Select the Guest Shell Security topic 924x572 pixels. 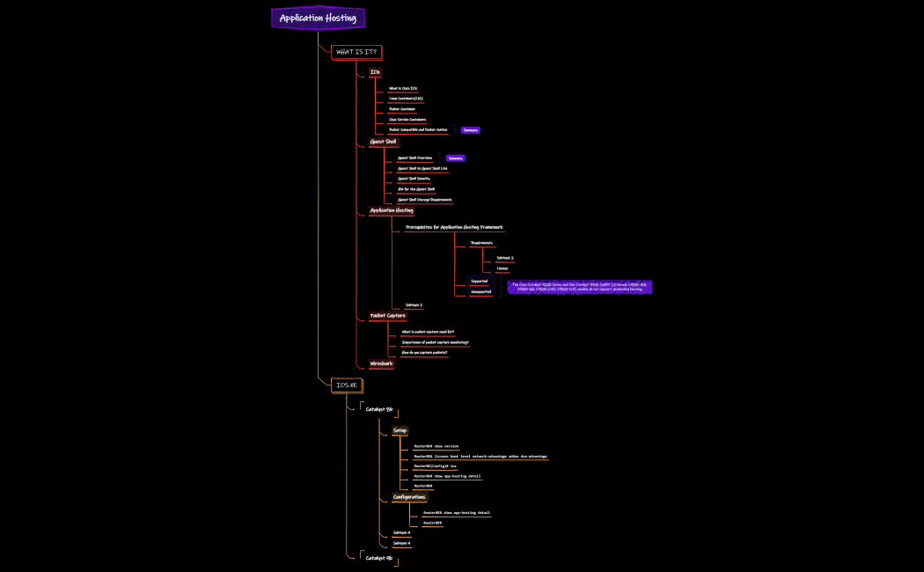[414, 179]
